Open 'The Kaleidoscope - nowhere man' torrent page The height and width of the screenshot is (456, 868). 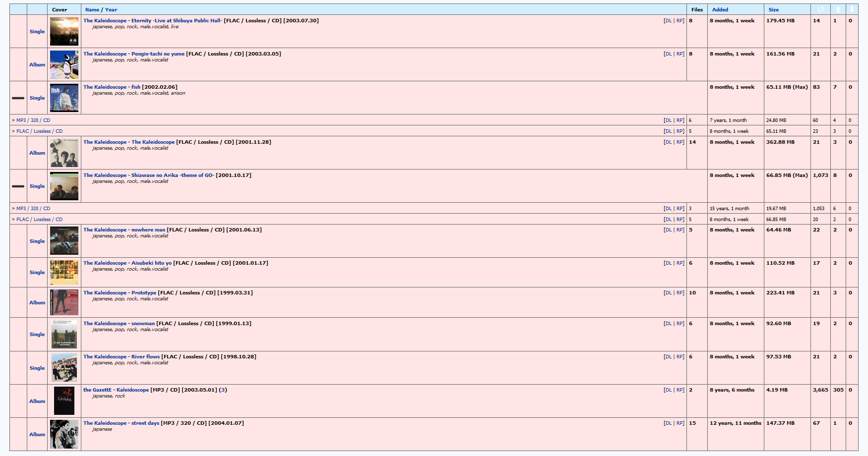[124, 230]
